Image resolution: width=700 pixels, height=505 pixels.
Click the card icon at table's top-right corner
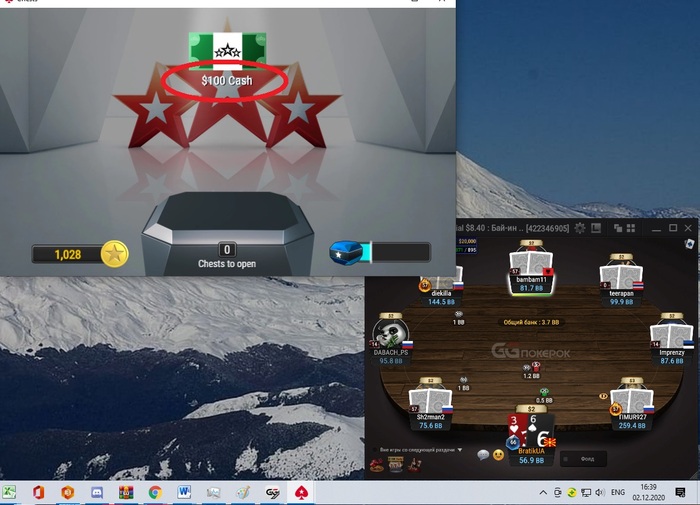(x=689, y=244)
